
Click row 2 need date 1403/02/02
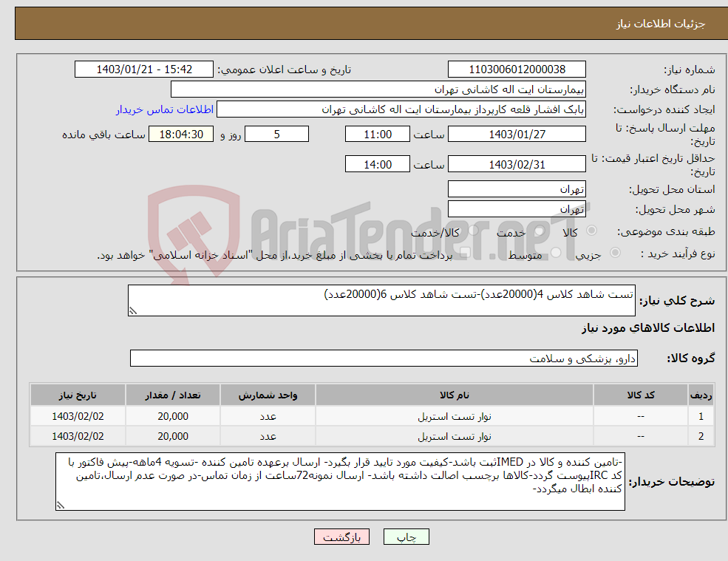[x=78, y=437]
